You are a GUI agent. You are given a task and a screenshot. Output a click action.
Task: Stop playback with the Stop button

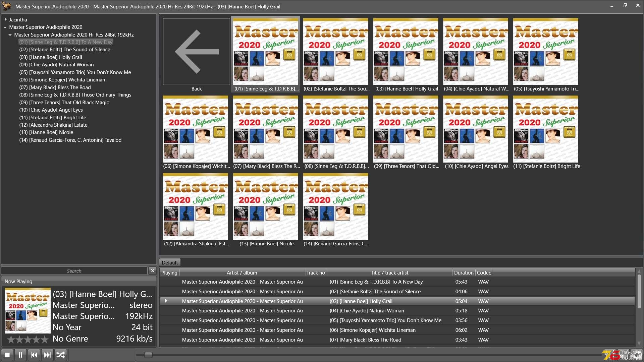tap(7, 355)
